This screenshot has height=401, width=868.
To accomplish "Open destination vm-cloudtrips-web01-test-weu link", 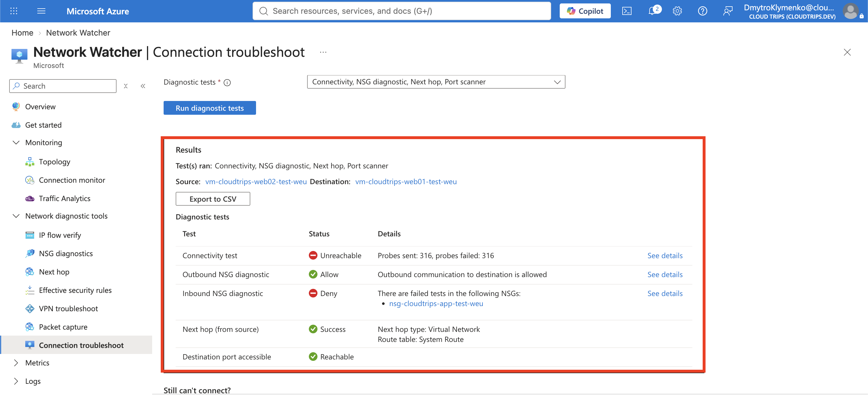I will point(406,182).
